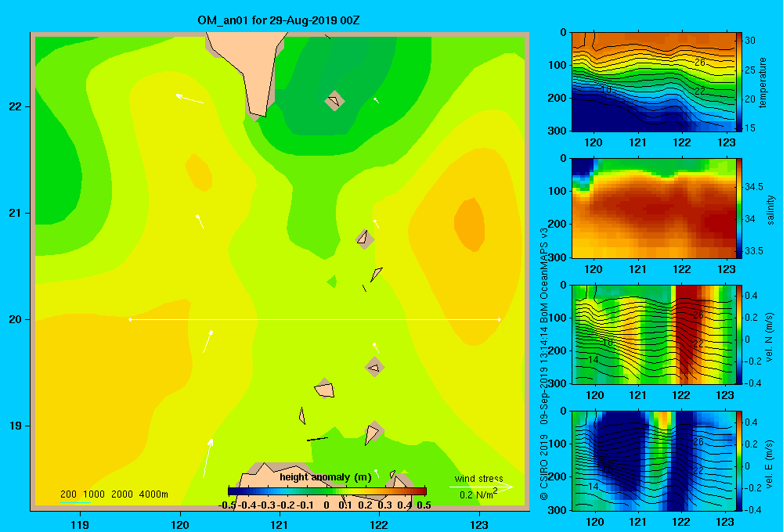This screenshot has height=532, width=783.
Task: Click the vel. E colorbar
Action: pyautogui.click(x=739, y=460)
